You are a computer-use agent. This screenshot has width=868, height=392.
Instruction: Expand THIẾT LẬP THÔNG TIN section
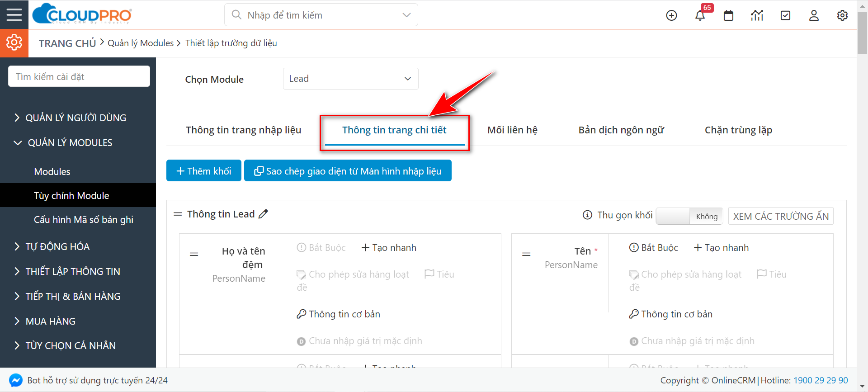[x=67, y=272]
